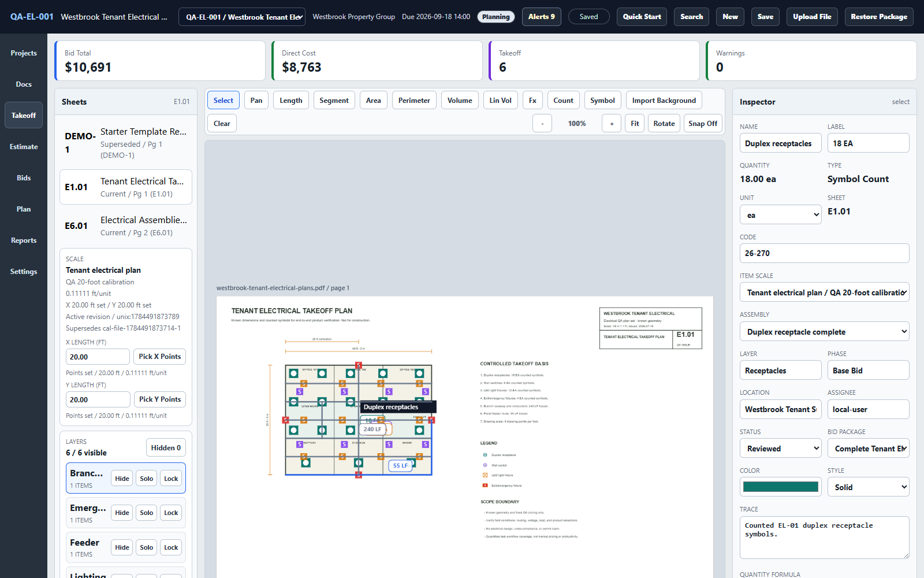Click the Hidden 0 button
This screenshot has width=924, height=578.
[166, 448]
